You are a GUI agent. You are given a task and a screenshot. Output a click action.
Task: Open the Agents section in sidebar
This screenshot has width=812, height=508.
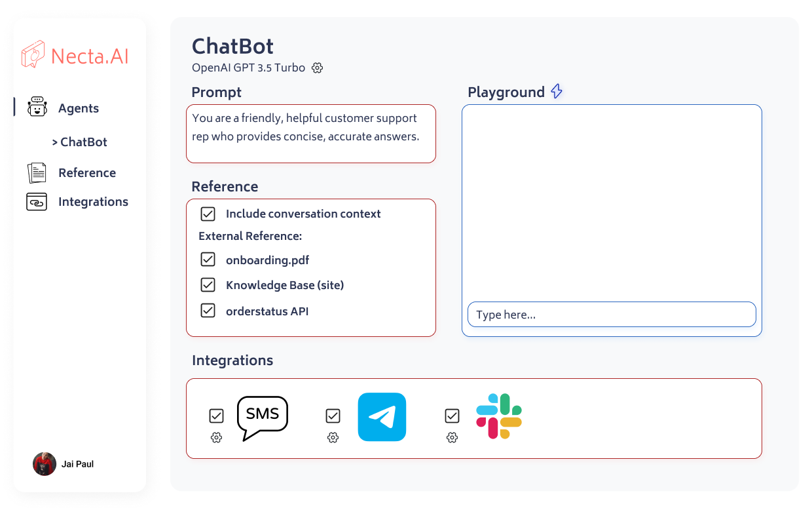pyautogui.click(x=78, y=108)
